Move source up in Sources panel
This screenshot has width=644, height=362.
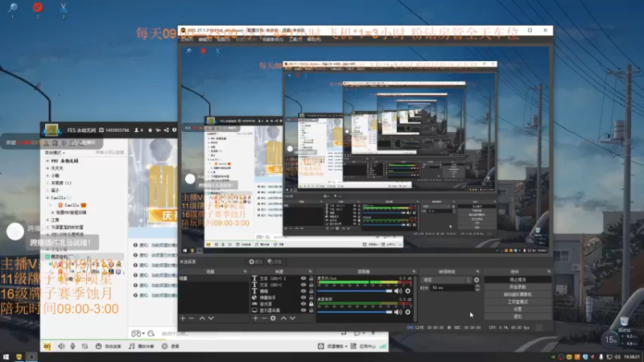pos(283,318)
